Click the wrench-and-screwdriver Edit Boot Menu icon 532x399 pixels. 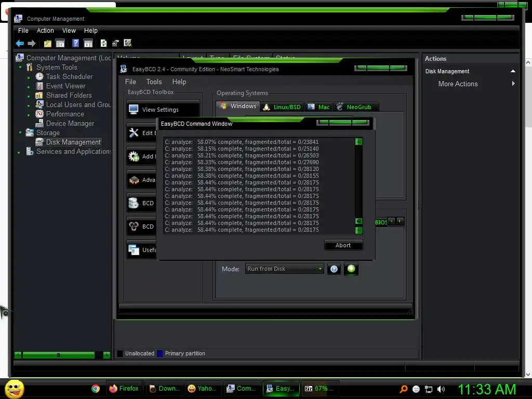(134, 132)
